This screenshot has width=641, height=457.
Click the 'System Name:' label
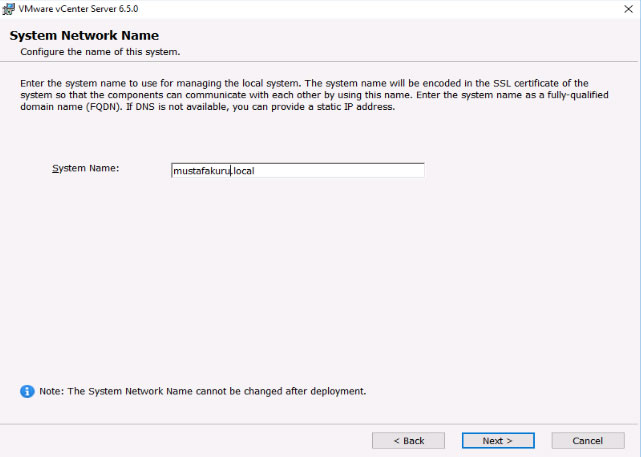[x=85, y=168]
